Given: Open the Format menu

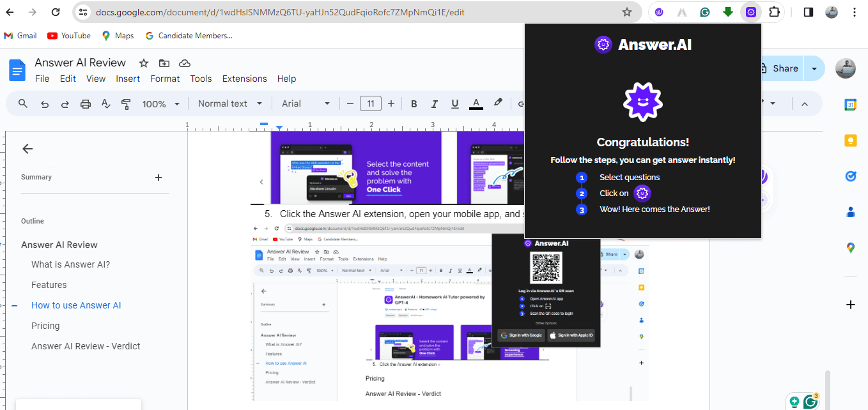Looking at the screenshot, I should pyautogui.click(x=165, y=78).
